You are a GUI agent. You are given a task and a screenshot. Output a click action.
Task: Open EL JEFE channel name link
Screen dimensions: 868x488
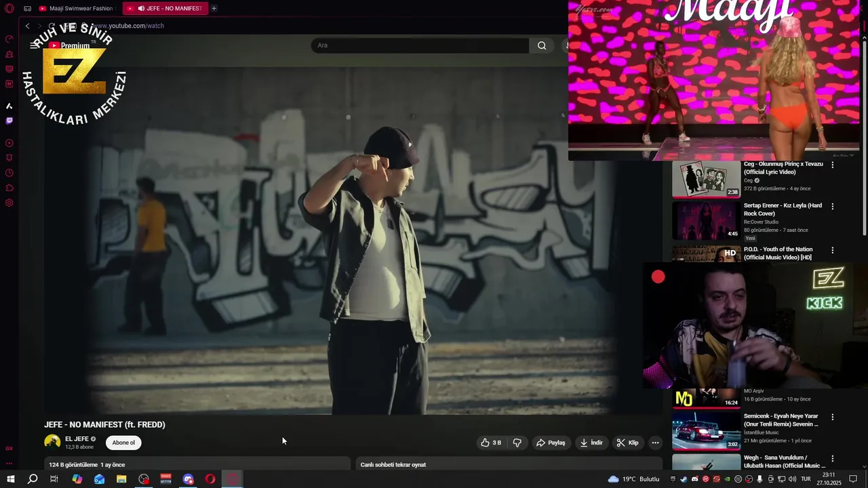77,439
